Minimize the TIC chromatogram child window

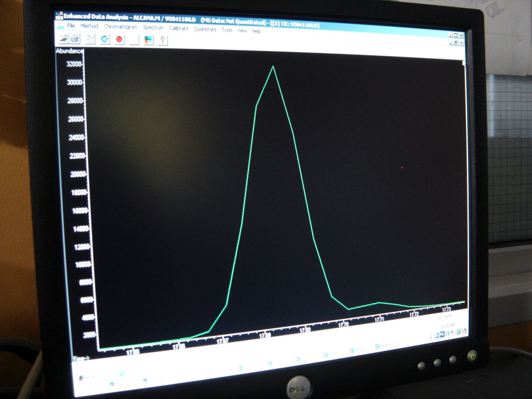(451, 43)
